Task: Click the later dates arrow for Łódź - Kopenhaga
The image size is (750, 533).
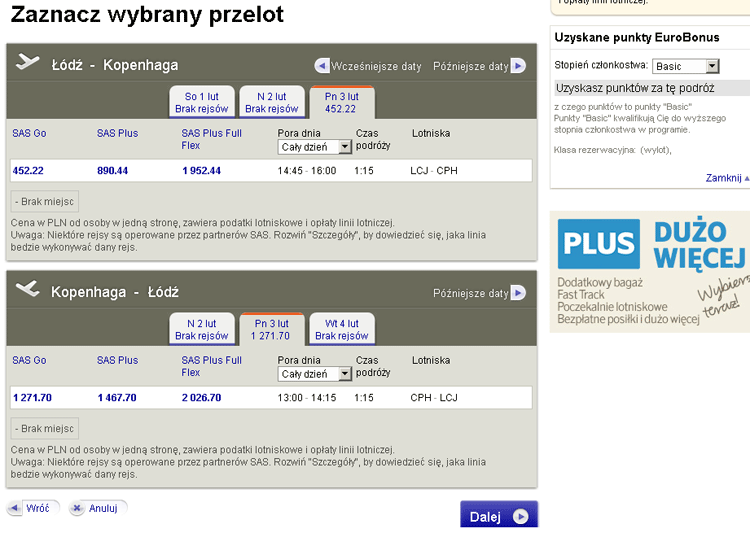Action: coord(518,66)
